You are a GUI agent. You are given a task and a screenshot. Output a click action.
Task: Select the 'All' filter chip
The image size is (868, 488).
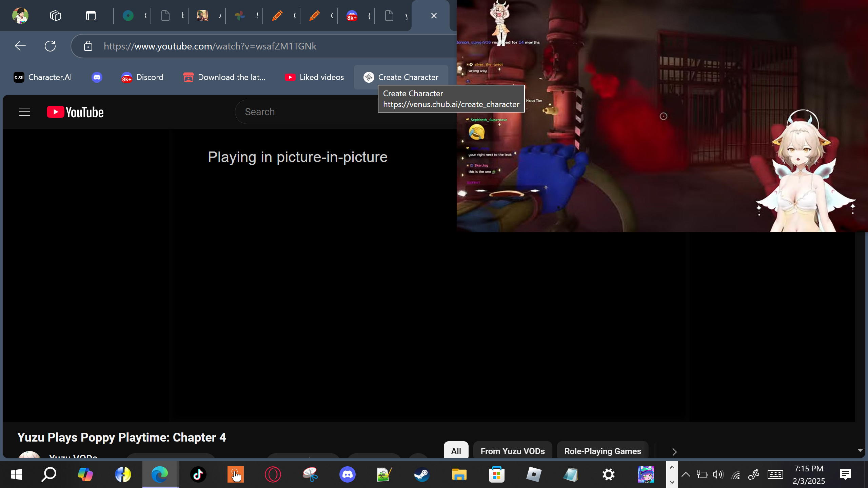coord(456,451)
